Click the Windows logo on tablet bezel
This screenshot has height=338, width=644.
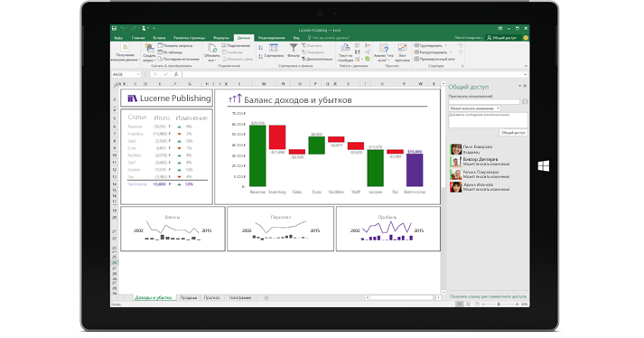point(544,166)
